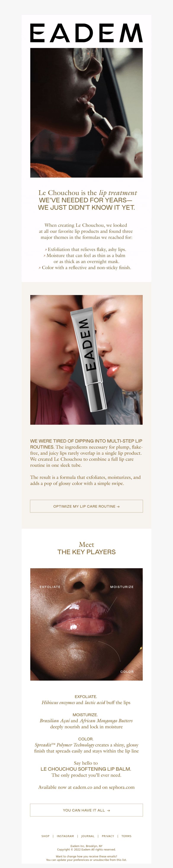Click the arrow icon beside Exfoliation bullet
The height and width of the screenshot is (868, 173).
(x=46, y=250)
